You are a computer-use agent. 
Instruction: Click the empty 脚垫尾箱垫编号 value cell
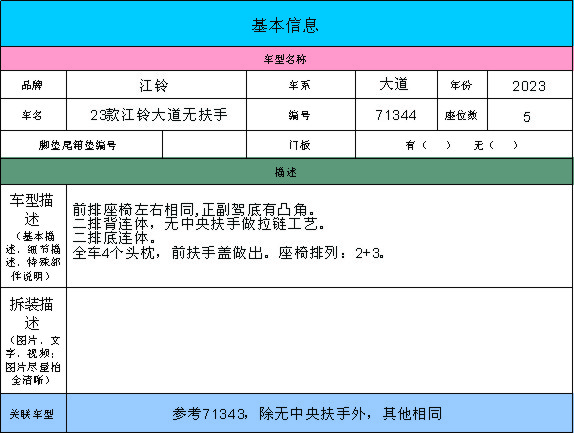pos(204,145)
